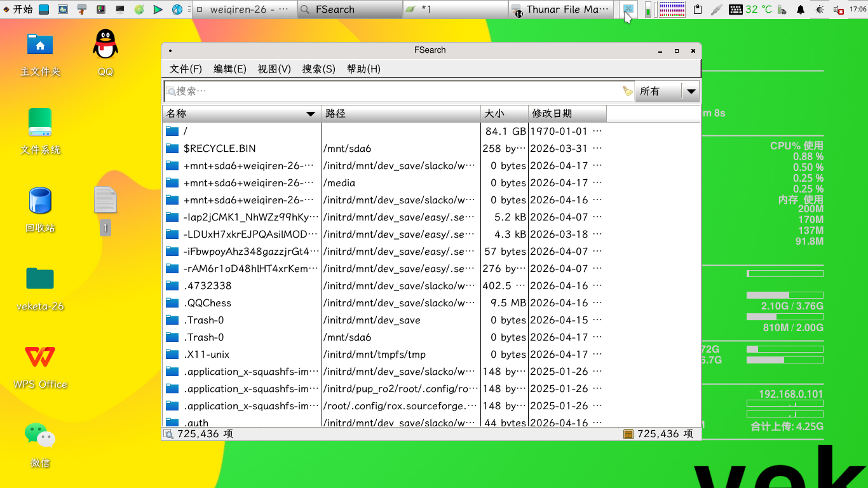Click the 17:06 clock in the tray

pos(858,10)
